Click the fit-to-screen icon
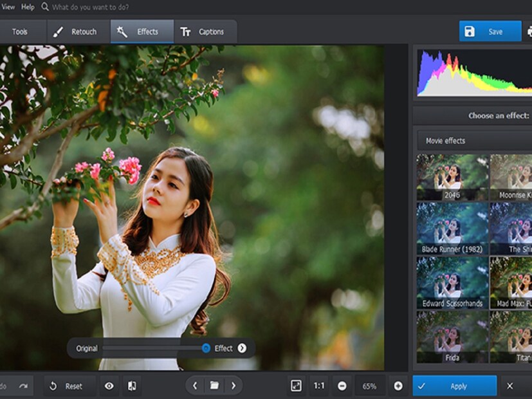 click(296, 386)
